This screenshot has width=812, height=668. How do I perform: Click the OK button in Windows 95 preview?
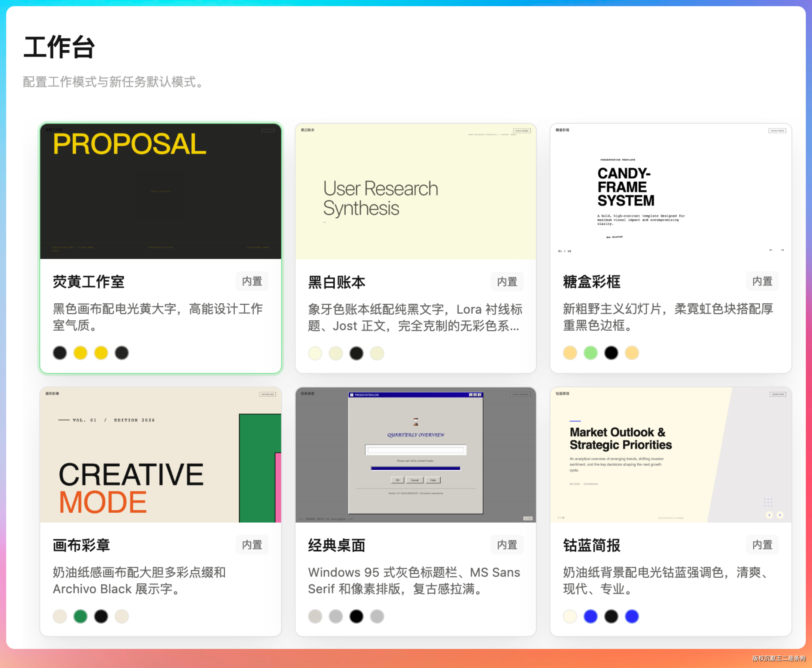click(x=397, y=480)
